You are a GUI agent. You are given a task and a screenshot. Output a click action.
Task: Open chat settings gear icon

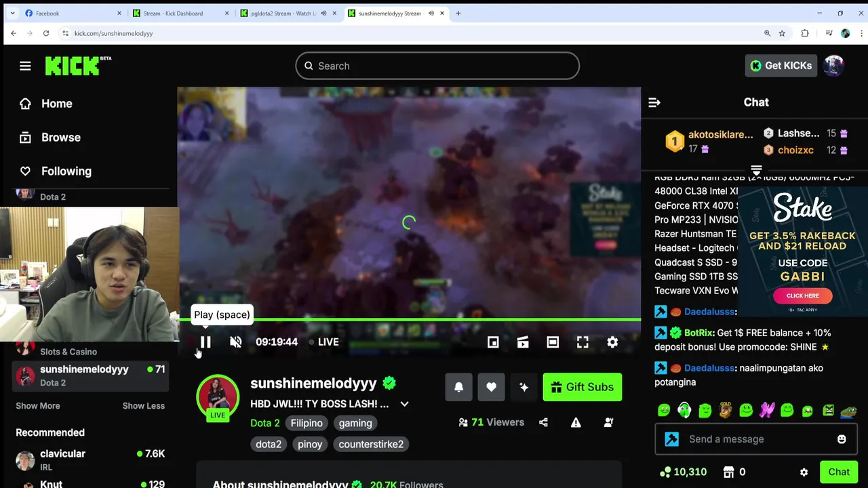point(804,472)
